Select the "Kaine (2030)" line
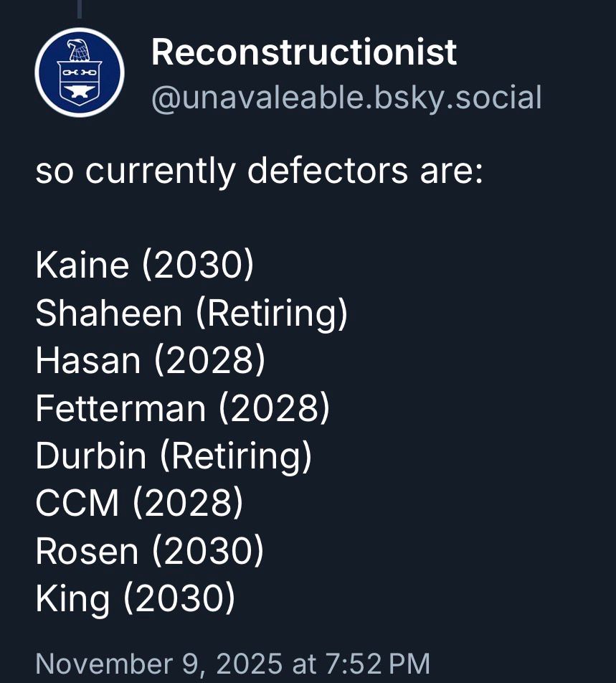The height and width of the screenshot is (683, 616). click(144, 265)
